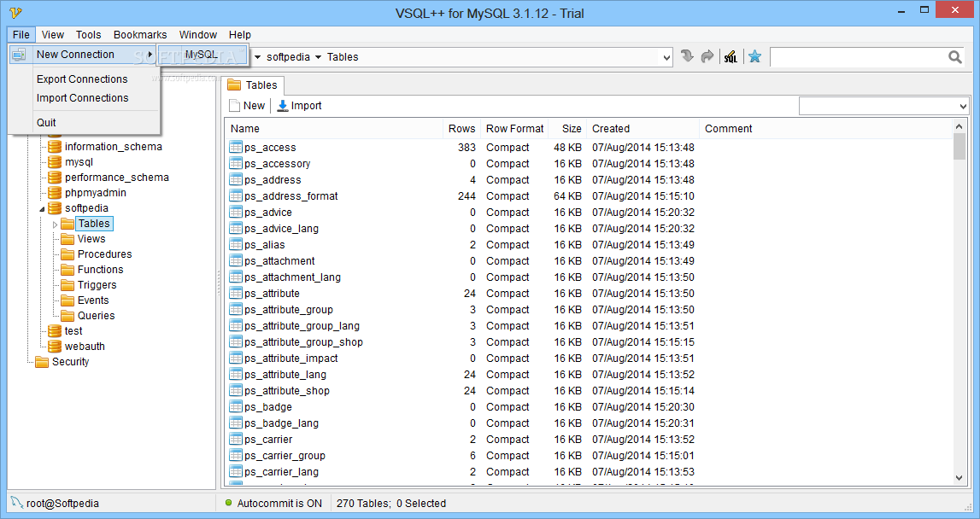
Task: Click the Events folder icon
Action: point(67,300)
